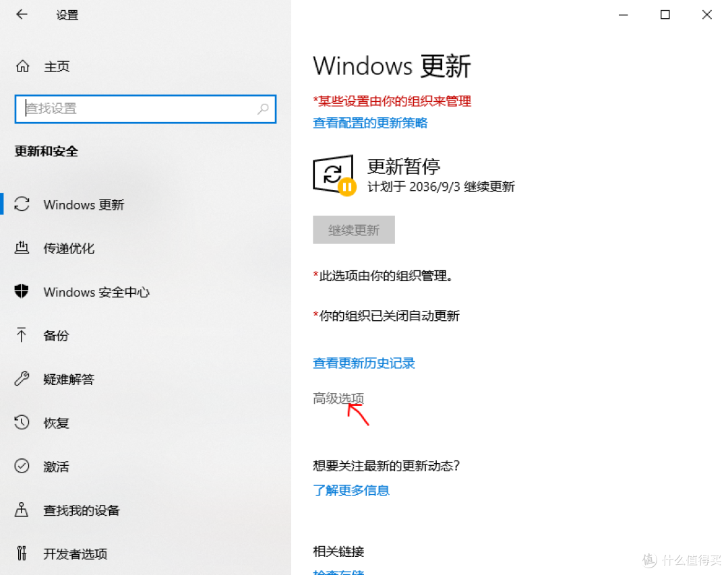Image resolution: width=728 pixels, height=575 pixels.
Task: Click the 更新和安全 section heading
Action: pyautogui.click(x=47, y=151)
